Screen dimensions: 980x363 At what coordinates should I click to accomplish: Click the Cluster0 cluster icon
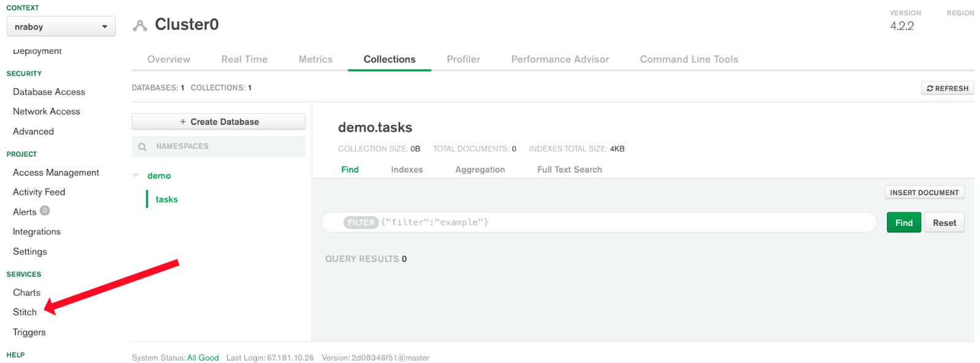(x=140, y=25)
